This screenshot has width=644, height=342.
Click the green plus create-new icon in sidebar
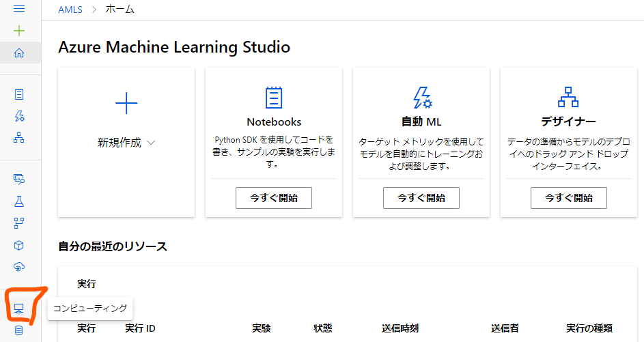click(x=19, y=31)
